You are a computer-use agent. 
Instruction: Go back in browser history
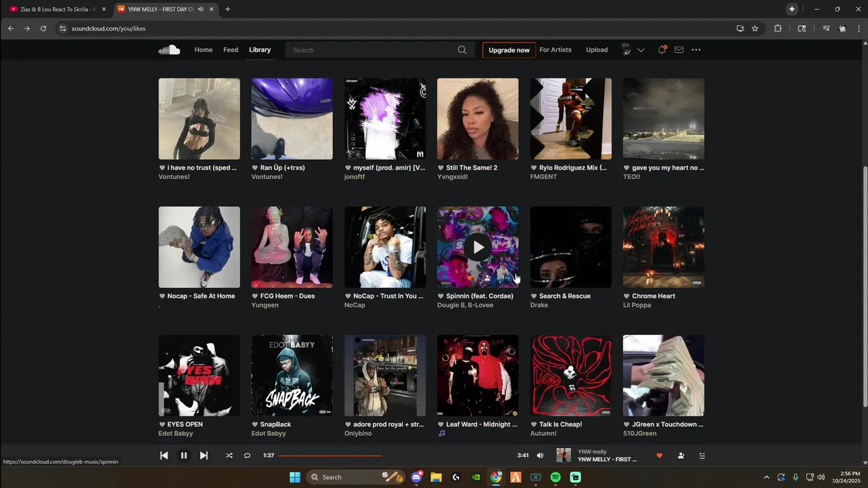11,28
